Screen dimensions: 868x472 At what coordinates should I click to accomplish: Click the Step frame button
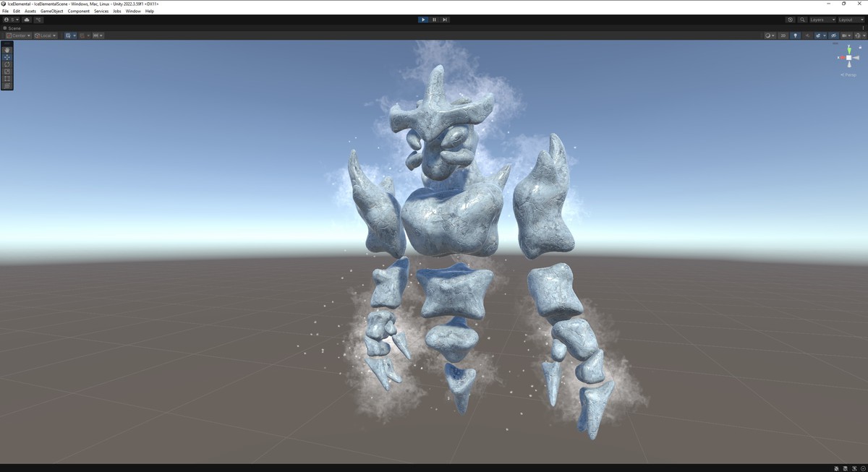(445, 20)
